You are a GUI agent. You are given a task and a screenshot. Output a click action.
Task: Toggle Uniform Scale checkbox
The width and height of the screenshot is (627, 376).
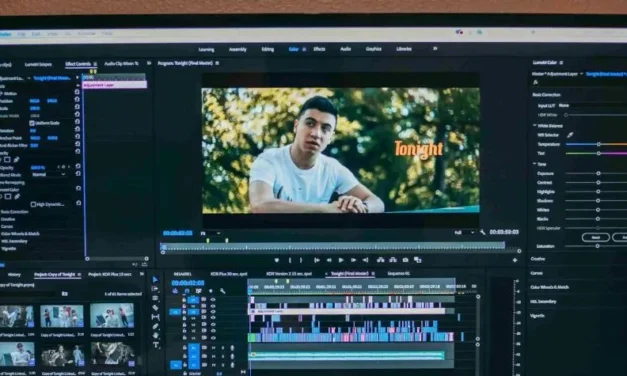coord(32,123)
